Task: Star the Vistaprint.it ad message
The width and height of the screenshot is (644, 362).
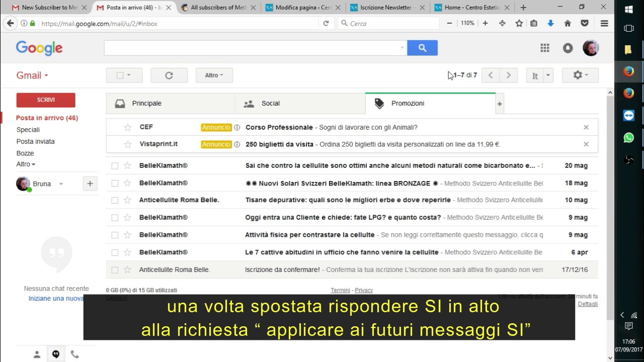Action: click(x=128, y=144)
